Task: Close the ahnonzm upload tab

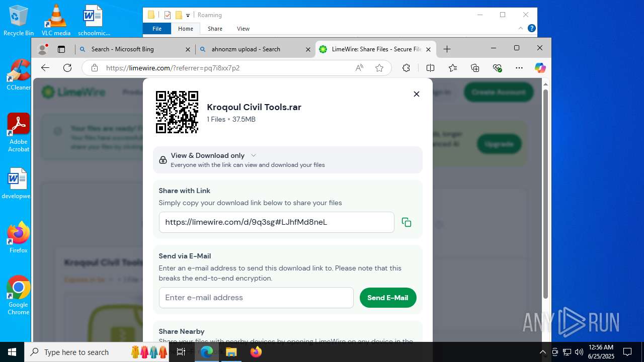Action: (308, 49)
